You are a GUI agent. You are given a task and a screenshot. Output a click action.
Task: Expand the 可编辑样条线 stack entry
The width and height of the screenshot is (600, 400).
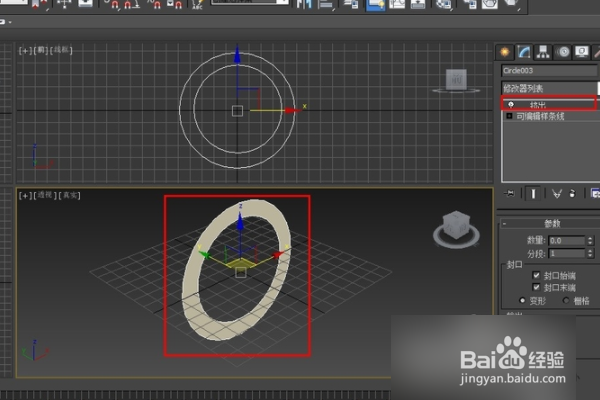(x=509, y=116)
